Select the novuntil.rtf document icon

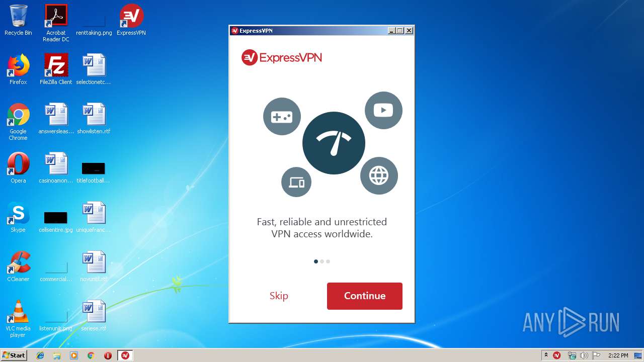(94, 266)
